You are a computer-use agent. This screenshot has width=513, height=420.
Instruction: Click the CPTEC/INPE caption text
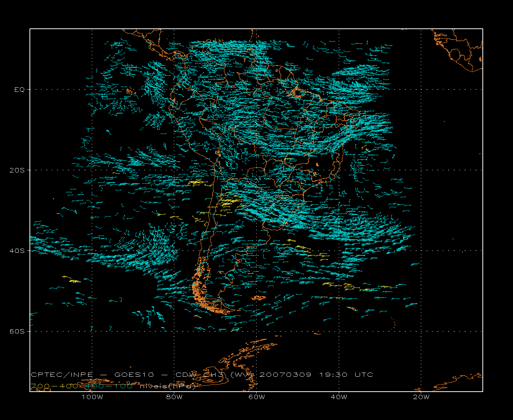click(62, 375)
